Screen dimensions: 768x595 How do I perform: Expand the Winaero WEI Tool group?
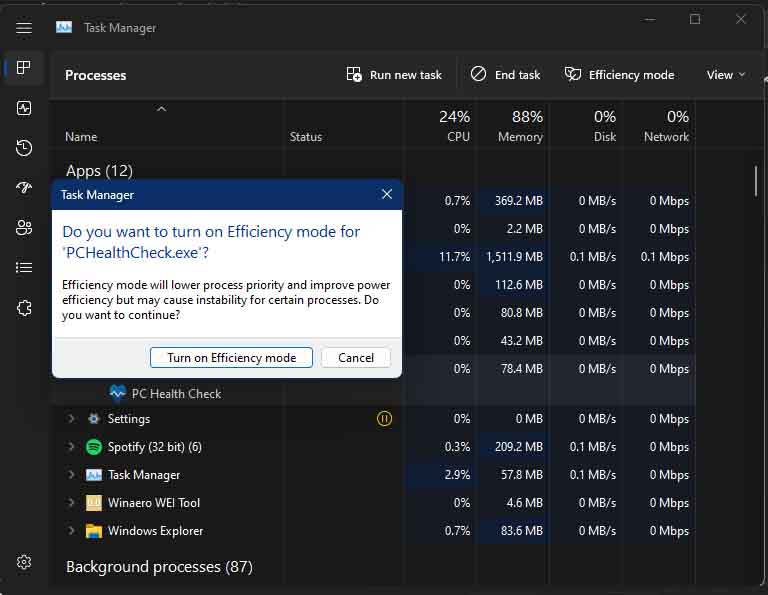click(x=72, y=503)
